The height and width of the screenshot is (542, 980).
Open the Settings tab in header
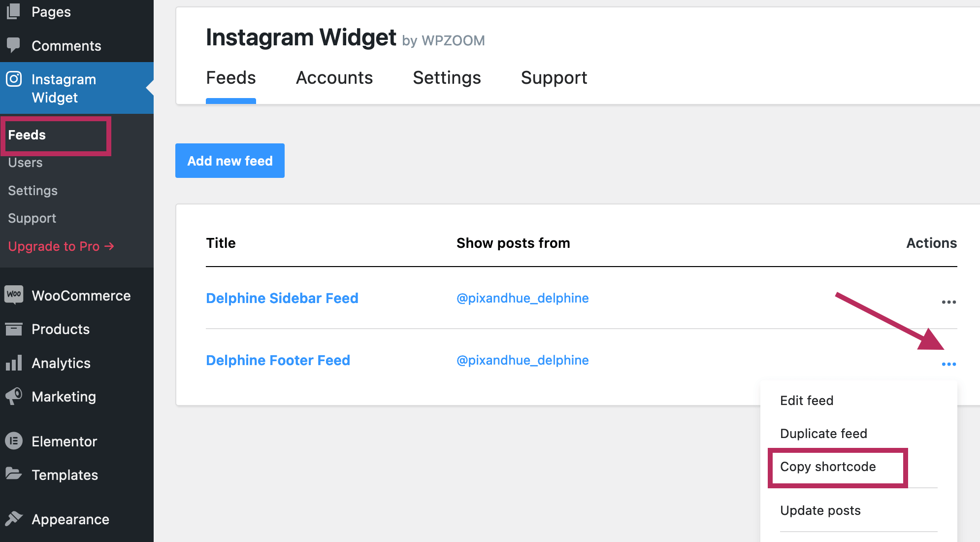(447, 78)
